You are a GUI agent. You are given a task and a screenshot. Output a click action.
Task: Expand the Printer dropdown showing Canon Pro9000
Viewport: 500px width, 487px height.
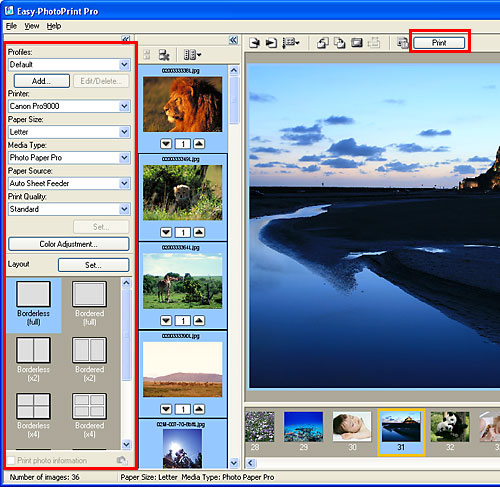point(124,106)
